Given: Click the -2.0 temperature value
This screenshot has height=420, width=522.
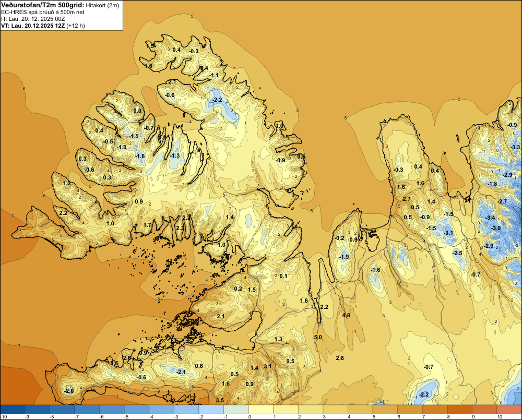Looking at the screenshot, I should (x=69, y=391).
